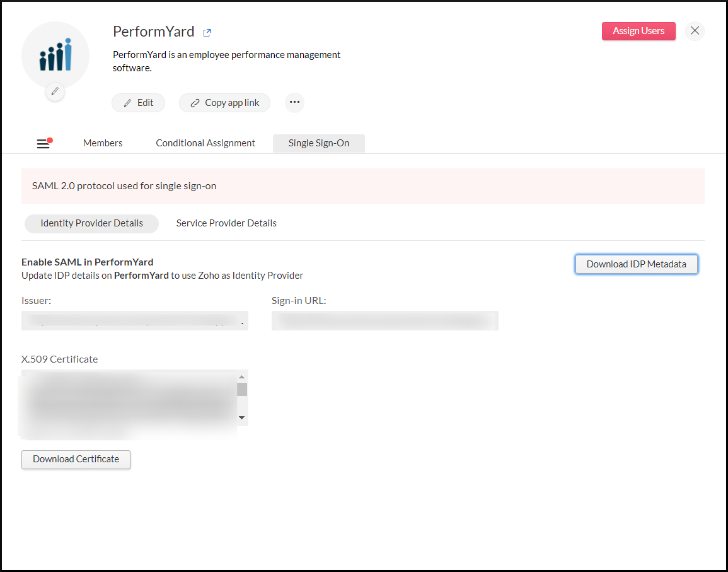Switch to Service Provider Details
Viewport: 728px width, 572px height.
pos(226,223)
